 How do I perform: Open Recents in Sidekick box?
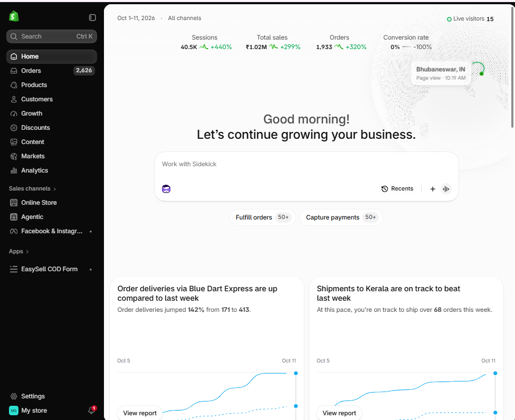click(397, 189)
